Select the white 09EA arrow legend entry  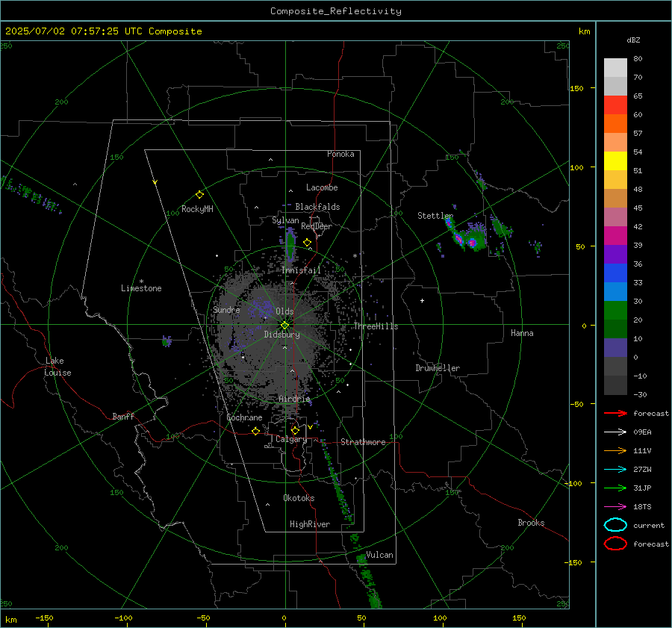click(615, 432)
